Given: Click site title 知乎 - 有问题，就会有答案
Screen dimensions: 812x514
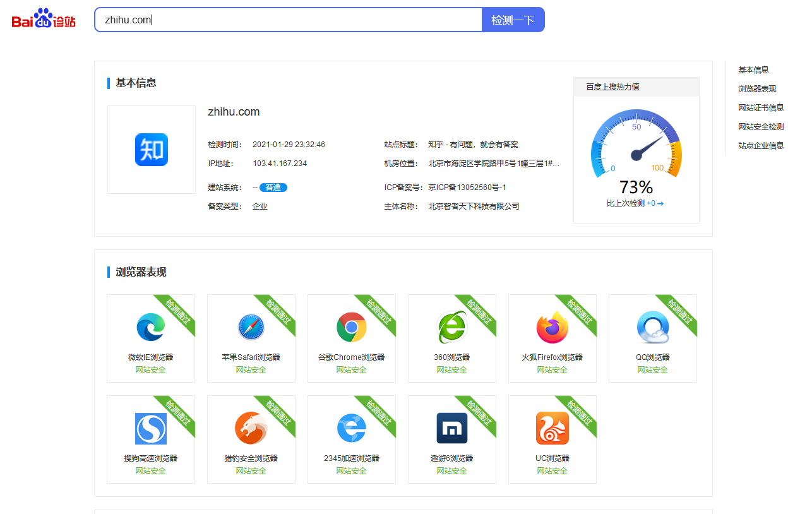Looking at the screenshot, I should coord(473,145).
